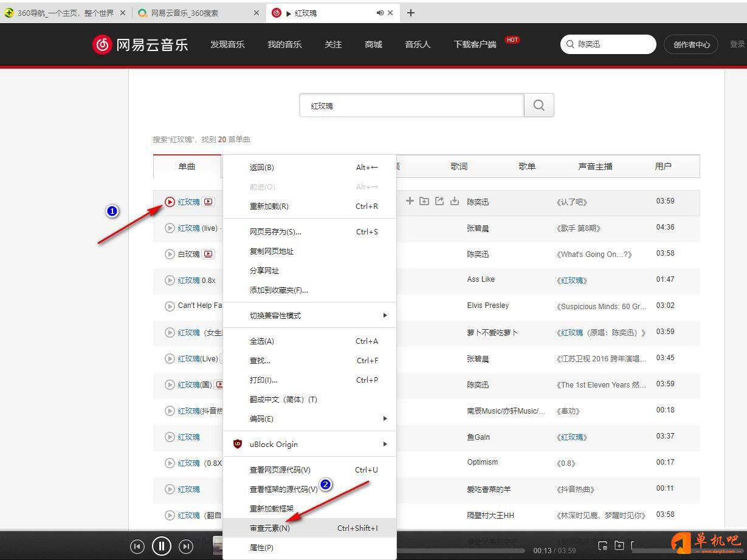Select 查找... menu entry

click(310, 360)
